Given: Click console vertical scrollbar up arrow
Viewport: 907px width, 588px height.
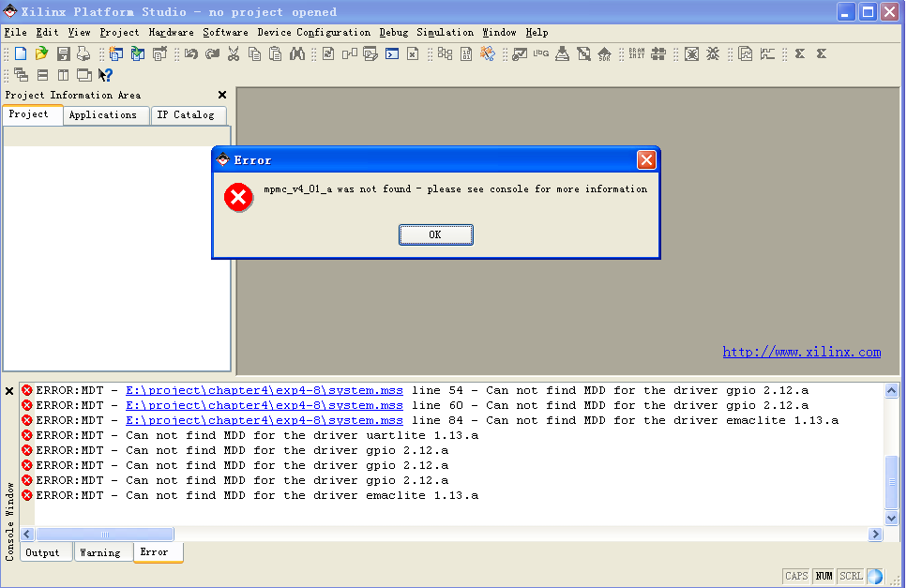Looking at the screenshot, I should [891, 391].
